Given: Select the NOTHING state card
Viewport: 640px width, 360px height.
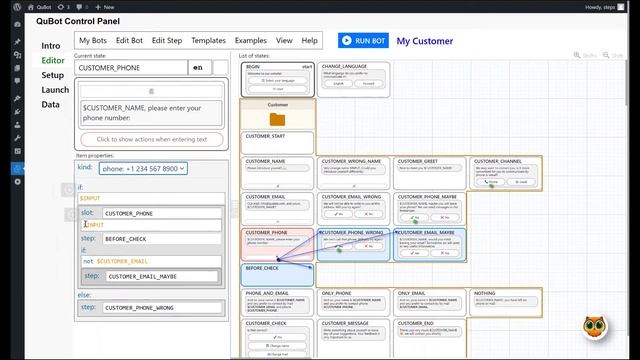Looking at the screenshot, I should click(506, 302).
